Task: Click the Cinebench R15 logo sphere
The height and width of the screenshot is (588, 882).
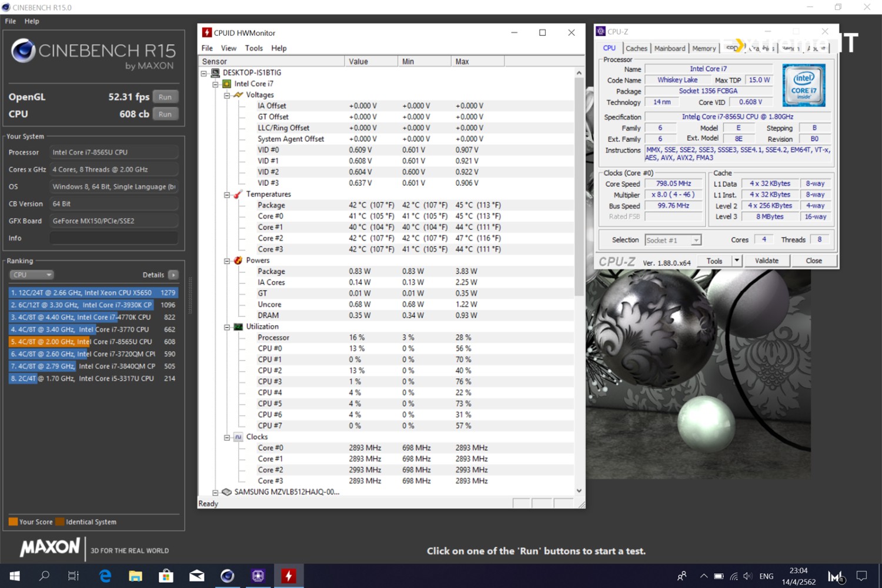Action: pyautogui.click(x=24, y=51)
